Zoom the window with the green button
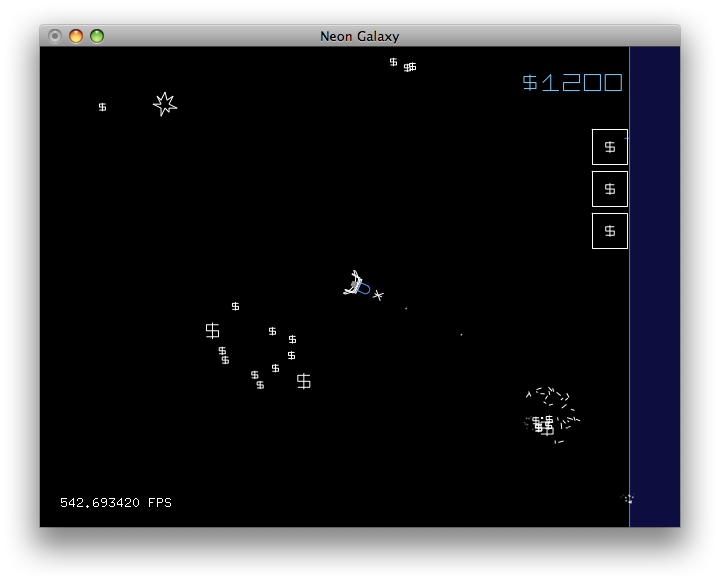 [97, 36]
